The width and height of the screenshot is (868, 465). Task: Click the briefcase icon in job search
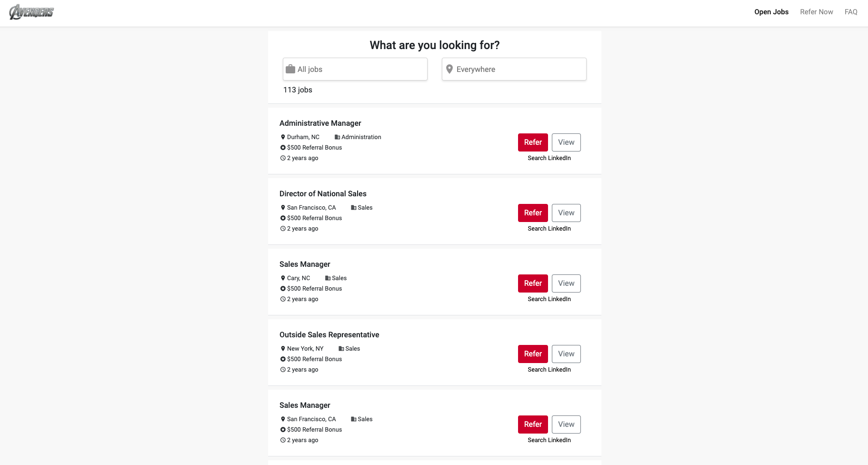pyautogui.click(x=290, y=69)
